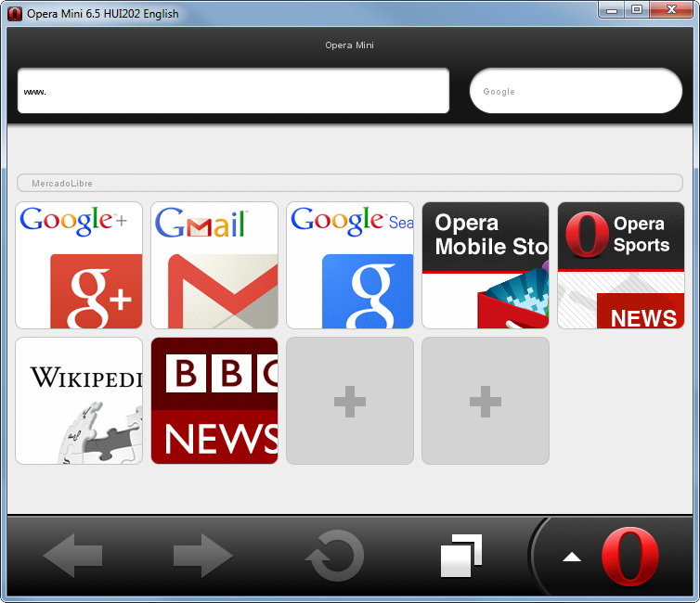The image size is (700, 603).
Task: Open the Google Search speed dial tile
Action: pyautogui.click(x=350, y=265)
